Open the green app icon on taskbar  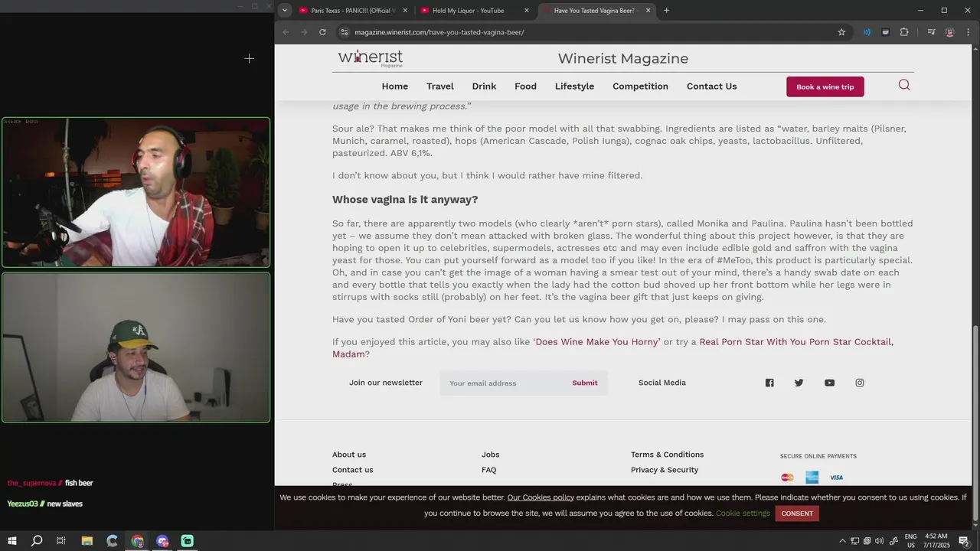[x=188, y=541]
